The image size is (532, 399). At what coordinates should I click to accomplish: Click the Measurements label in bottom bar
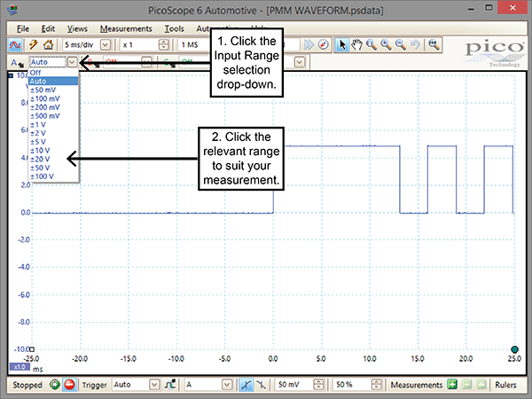click(417, 385)
